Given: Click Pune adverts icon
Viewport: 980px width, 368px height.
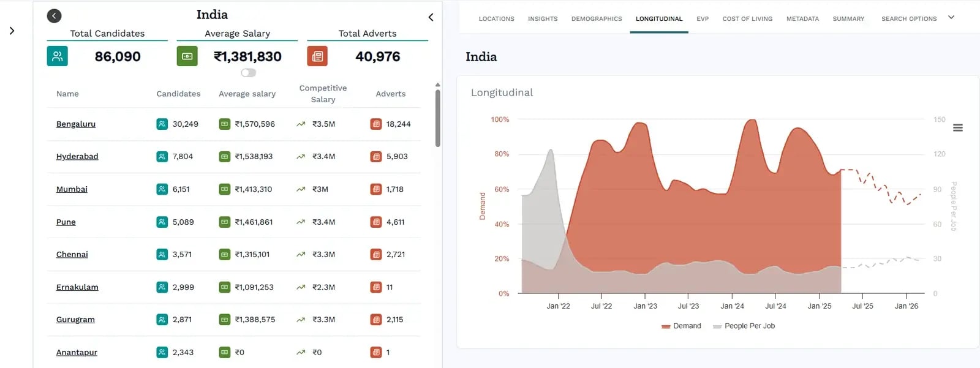Looking at the screenshot, I should pos(376,222).
